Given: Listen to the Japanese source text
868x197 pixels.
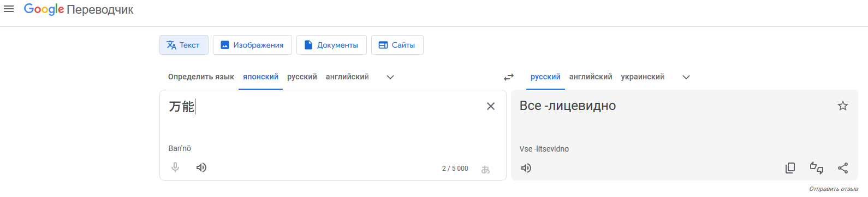Looking at the screenshot, I should (201, 167).
